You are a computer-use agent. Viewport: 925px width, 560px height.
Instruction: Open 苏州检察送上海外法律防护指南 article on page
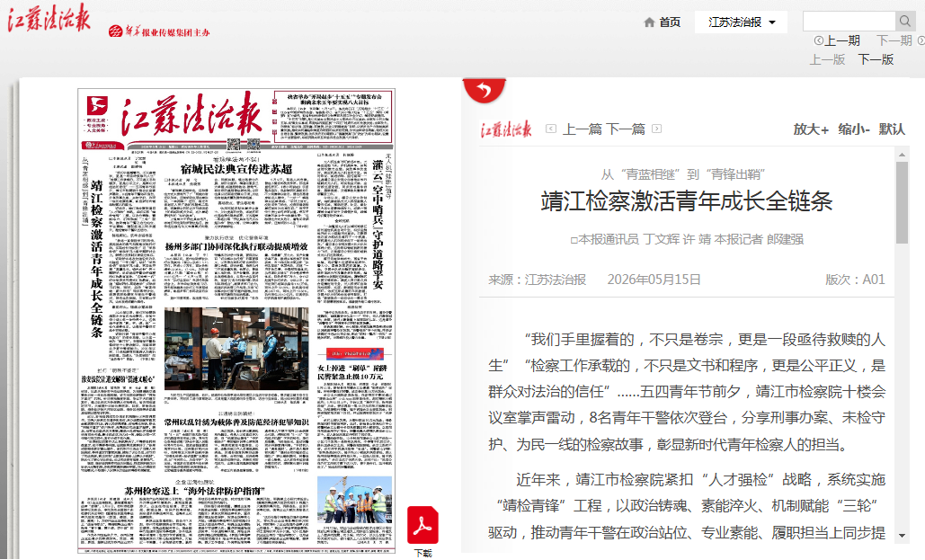coord(195,491)
